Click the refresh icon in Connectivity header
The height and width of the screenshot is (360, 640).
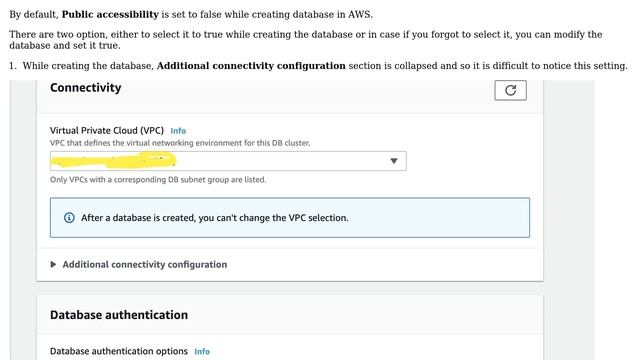click(510, 90)
